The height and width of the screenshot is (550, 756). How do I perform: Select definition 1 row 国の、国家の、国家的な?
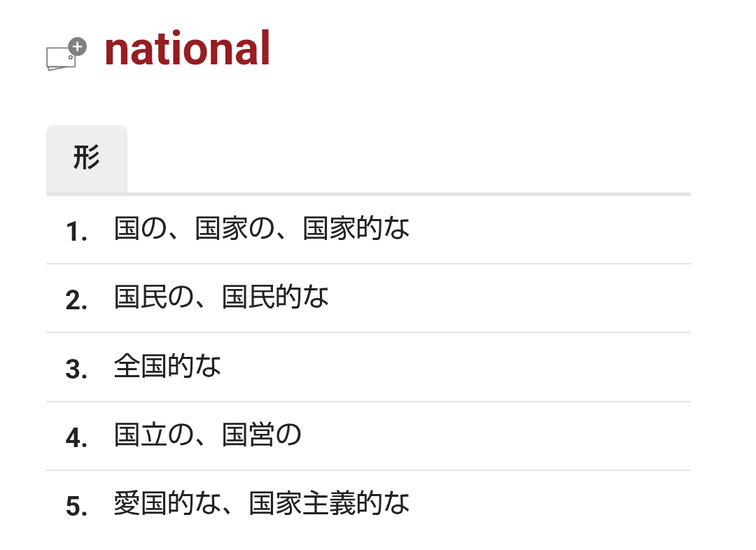click(x=368, y=230)
